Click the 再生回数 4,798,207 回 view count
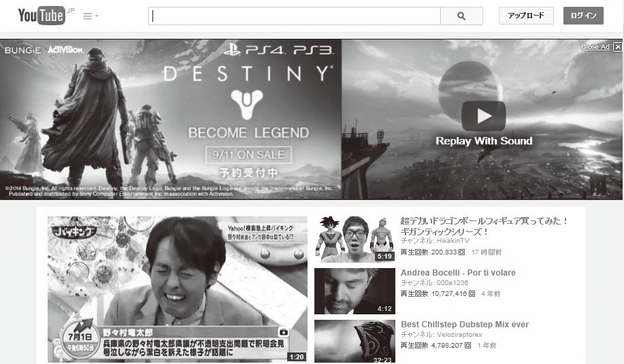This screenshot has height=364, width=624. [436, 346]
